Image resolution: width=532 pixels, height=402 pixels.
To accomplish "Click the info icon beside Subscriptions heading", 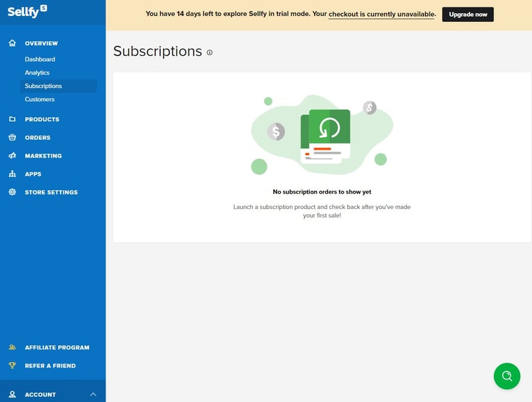I will pyautogui.click(x=209, y=53).
